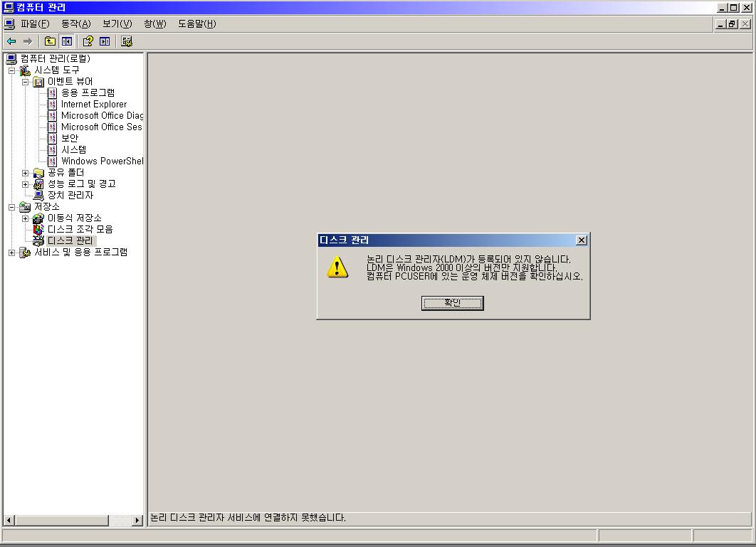This screenshot has height=547, width=756.
Task: Expand the 서비스 및 응용 프로그램 node
Action: [11, 253]
